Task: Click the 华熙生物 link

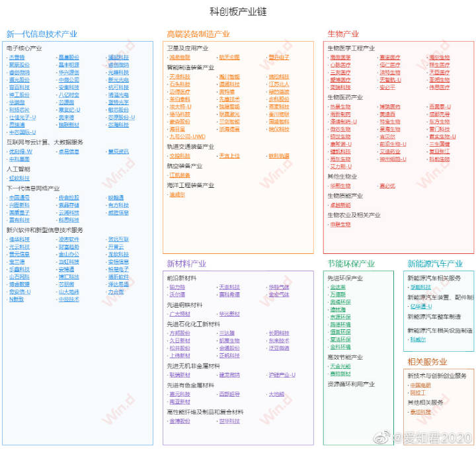Action: 340,186
